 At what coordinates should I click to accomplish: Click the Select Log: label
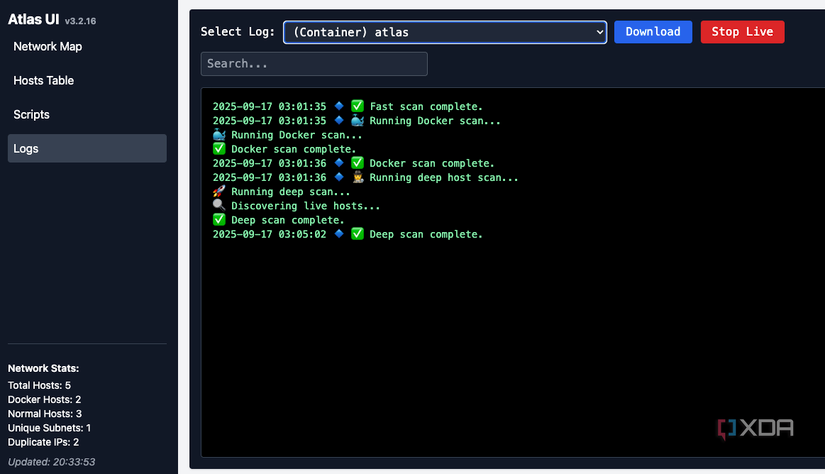click(237, 32)
